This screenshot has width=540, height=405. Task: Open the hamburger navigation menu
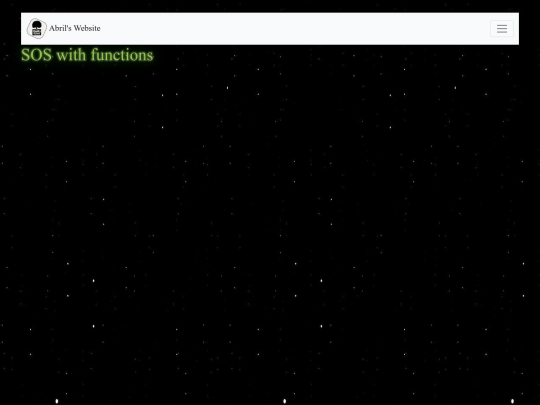coord(502,29)
